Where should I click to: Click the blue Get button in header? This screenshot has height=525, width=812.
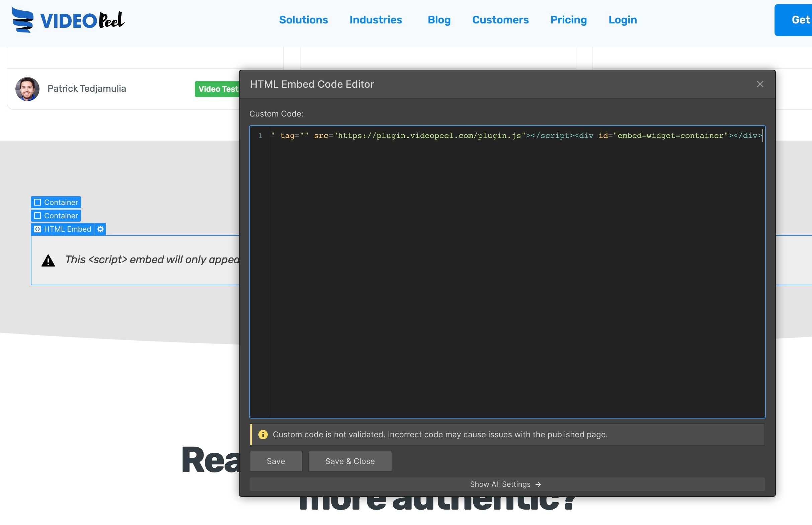(793, 20)
